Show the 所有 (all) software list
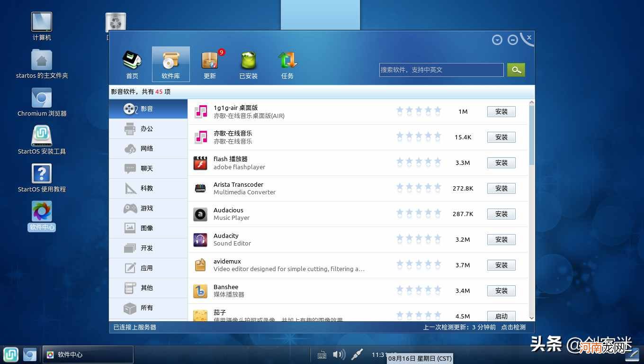The height and width of the screenshot is (364, 644). click(x=147, y=308)
